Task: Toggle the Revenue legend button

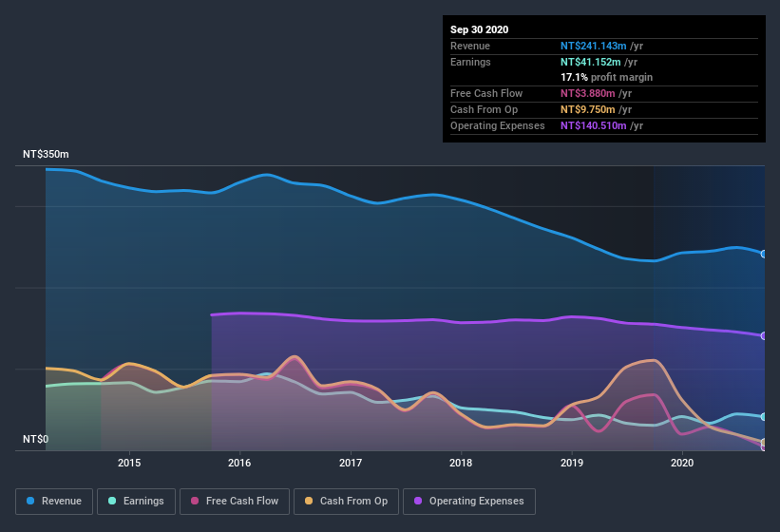Action: coord(54,502)
